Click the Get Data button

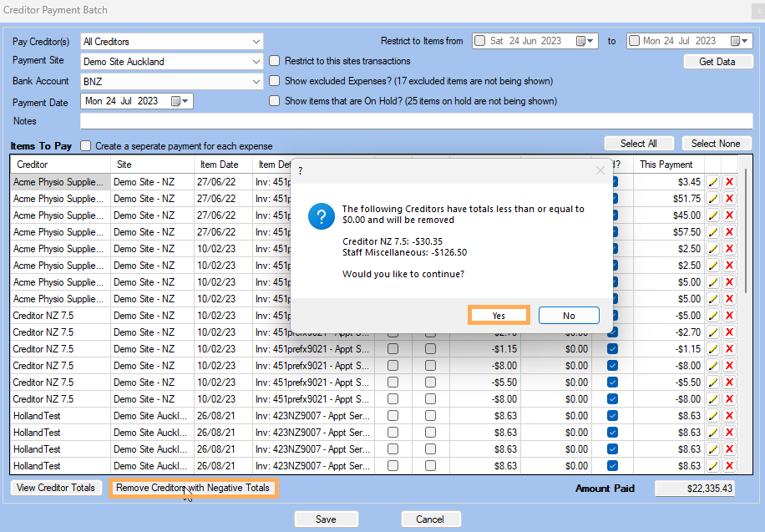tap(717, 60)
